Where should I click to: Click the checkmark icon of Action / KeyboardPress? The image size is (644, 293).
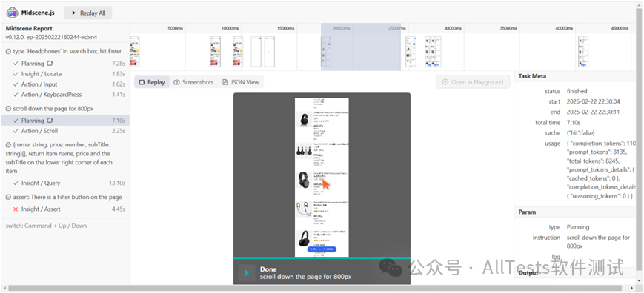pyautogui.click(x=16, y=94)
